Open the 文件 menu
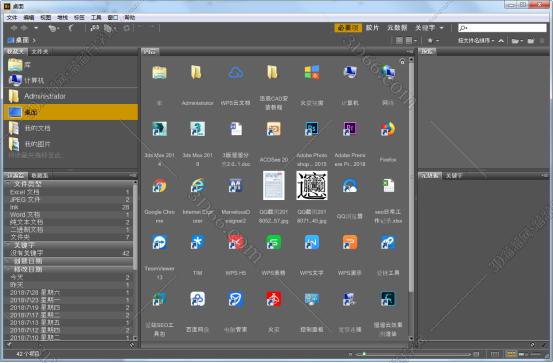The height and width of the screenshot is (363, 553). pyautogui.click(x=11, y=17)
